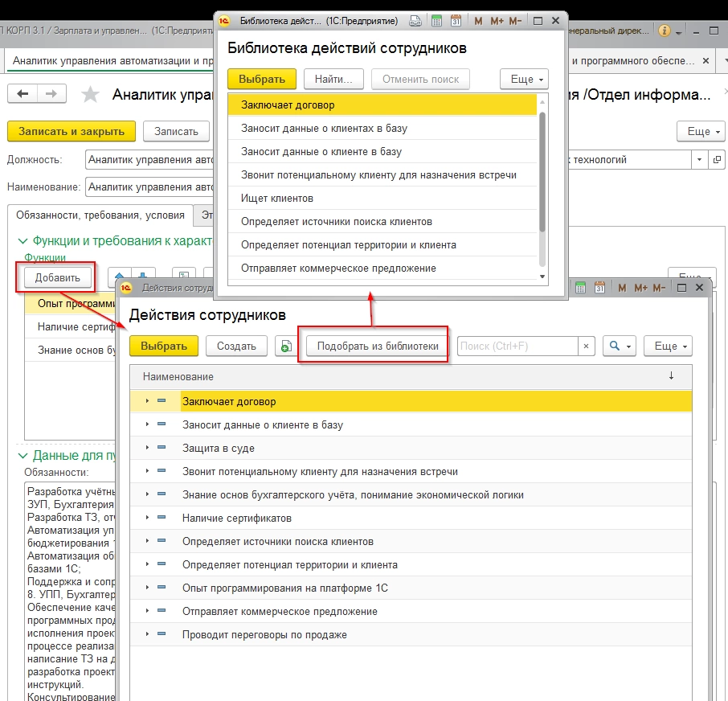Click the info icon in the main title bar
728x701 pixels.
[665, 31]
